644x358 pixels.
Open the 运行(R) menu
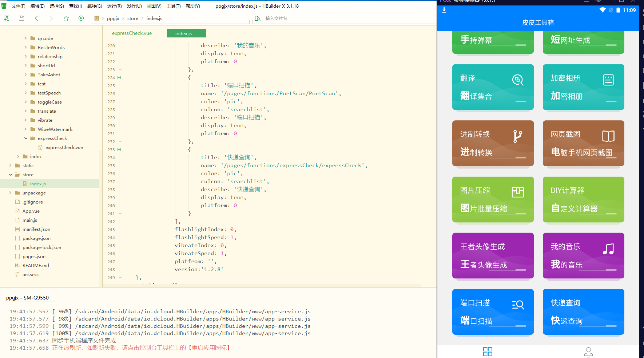(x=114, y=6)
